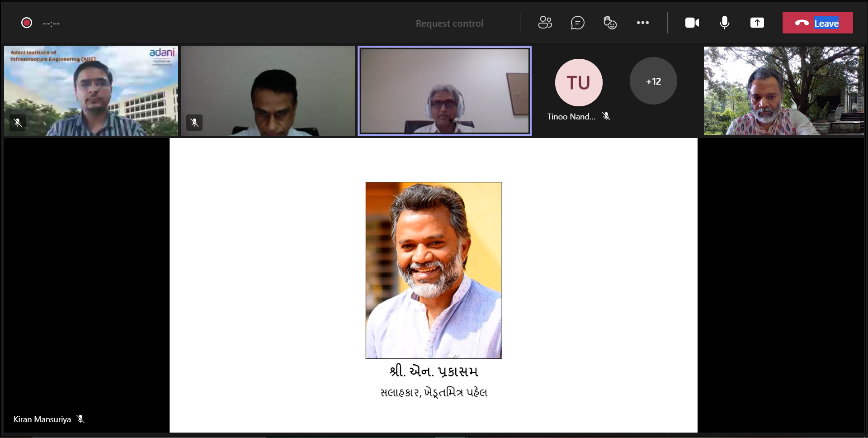Click muted mic icon on second video tile
Image resolution: width=868 pixels, height=438 pixels.
pyautogui.click(x=194, y=123)
